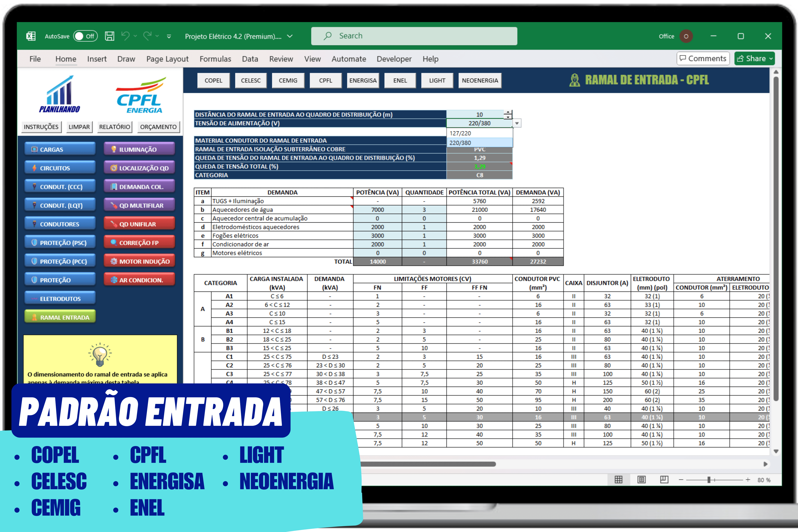Click the zoom out minus button
Image resolution: width=798 pixels, height=532 pixels.
(x=681, y=480)
